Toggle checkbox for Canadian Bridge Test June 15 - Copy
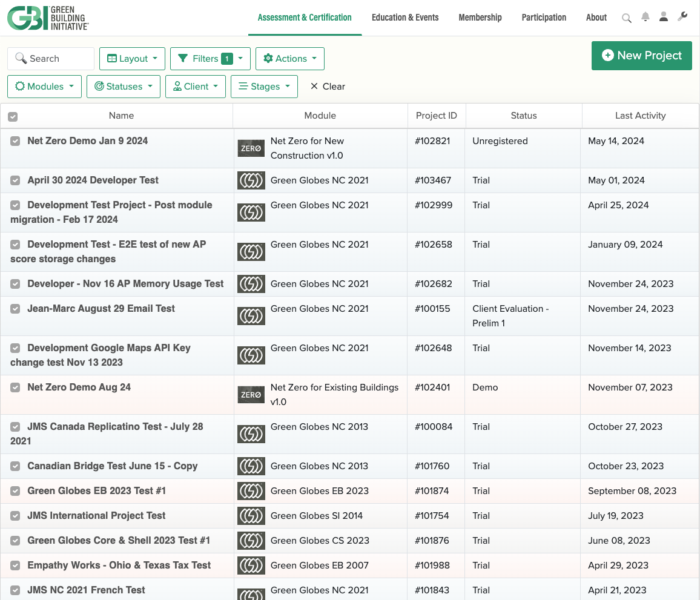 pyautogui.click(x=15, y=466)
